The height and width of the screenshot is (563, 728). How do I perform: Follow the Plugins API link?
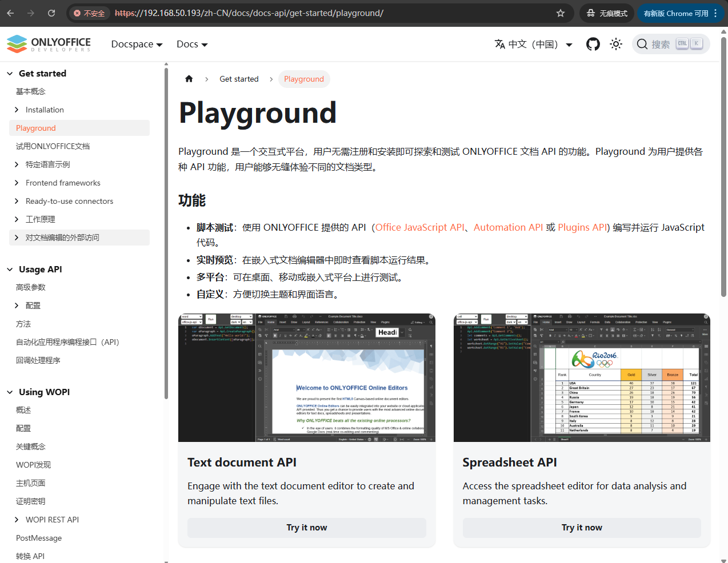pyautogui.click(x=582, y=227)
